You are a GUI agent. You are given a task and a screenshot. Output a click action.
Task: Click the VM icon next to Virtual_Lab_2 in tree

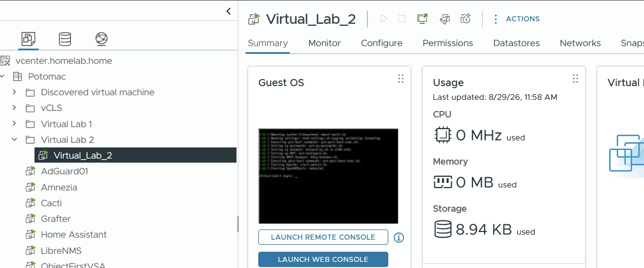[43, 156]
